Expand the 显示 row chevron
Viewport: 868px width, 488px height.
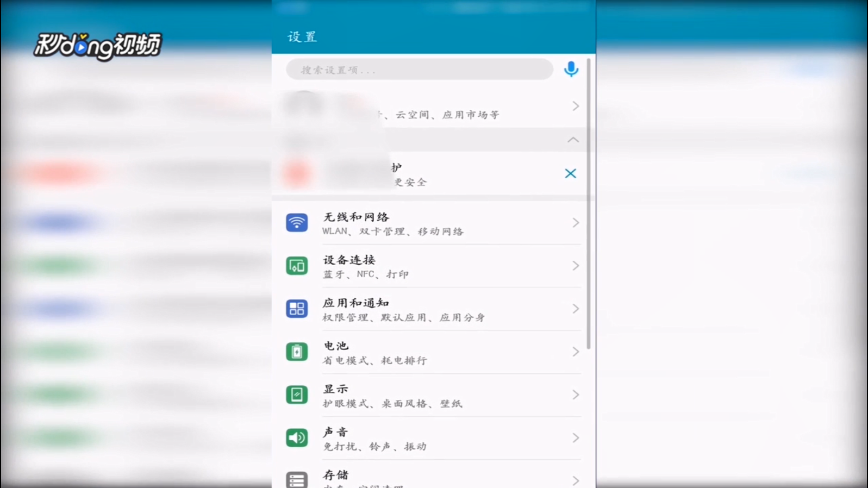coord(576,395)
